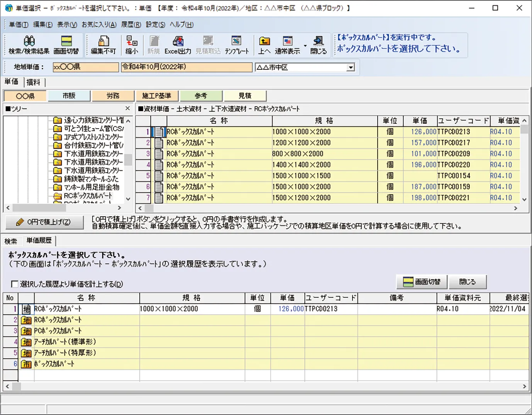Screen dimensions: 532x415
Task: Expand the 通常表示 dropdown arrow
Action: [305, 46]
